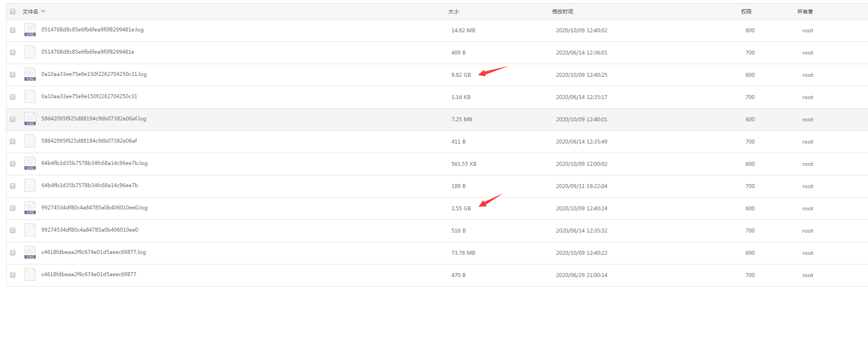
Task: Sort the list by 修改时间 column header
Action: tap(562, 12)
